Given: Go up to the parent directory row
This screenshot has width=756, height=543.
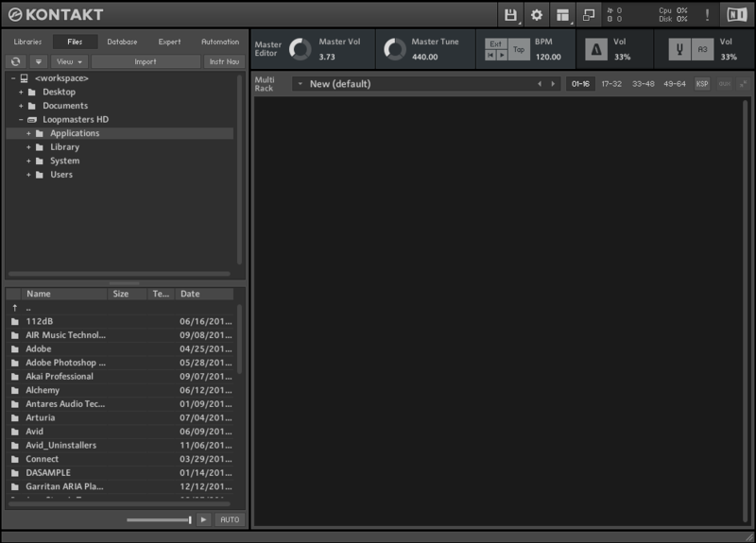Looking at the screenshot, I should (x=121, y=308).
